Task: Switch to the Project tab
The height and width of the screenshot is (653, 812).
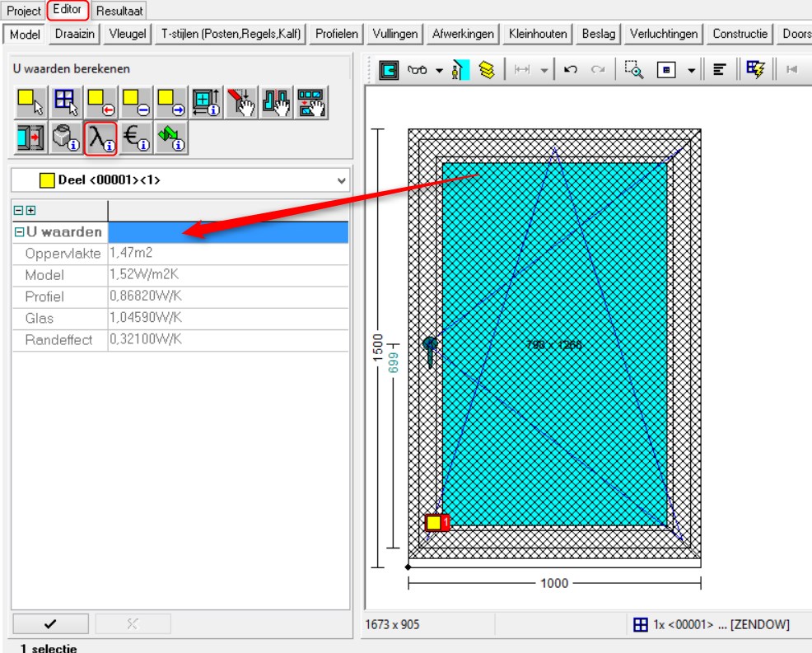Action: [24, 11]
